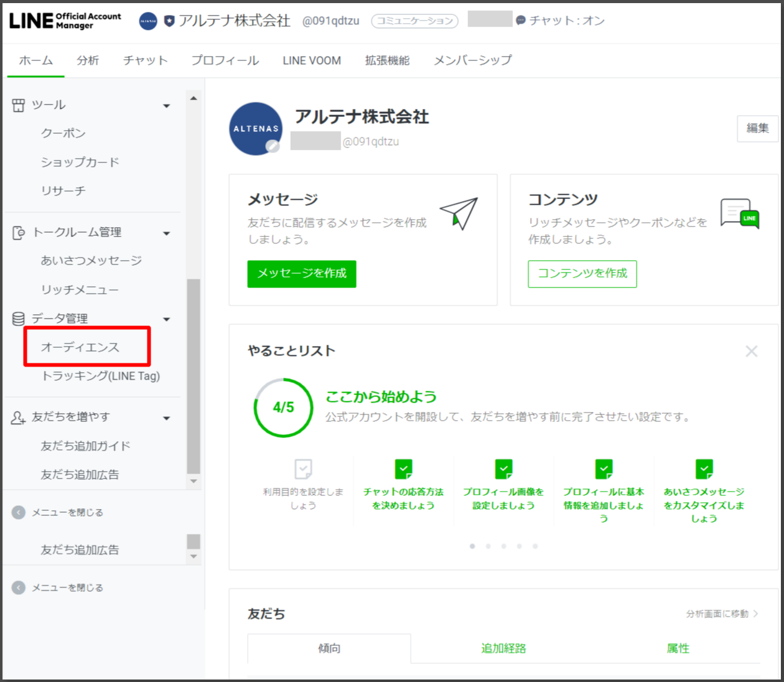This screenshot has height=682, width=784.
Task: Click the paper airplane icon in メッセージ card
Action: (459, 213)
